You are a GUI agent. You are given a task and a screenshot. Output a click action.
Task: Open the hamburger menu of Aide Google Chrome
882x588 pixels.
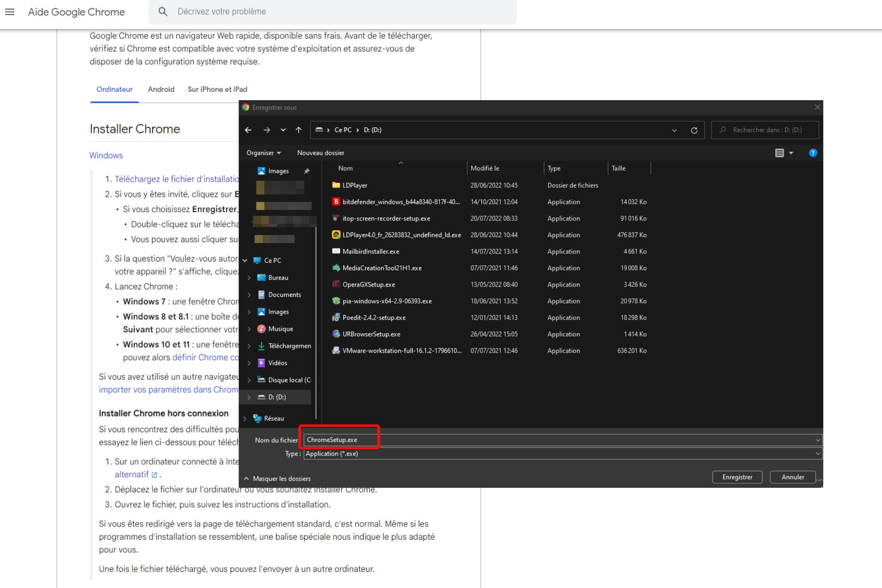click(10, 12)
